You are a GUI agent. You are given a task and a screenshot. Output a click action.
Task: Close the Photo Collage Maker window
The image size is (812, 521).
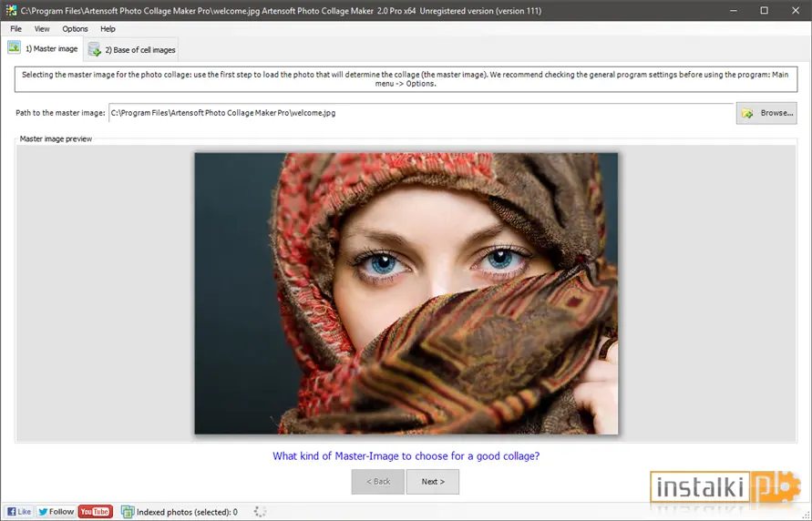point(796,10)
